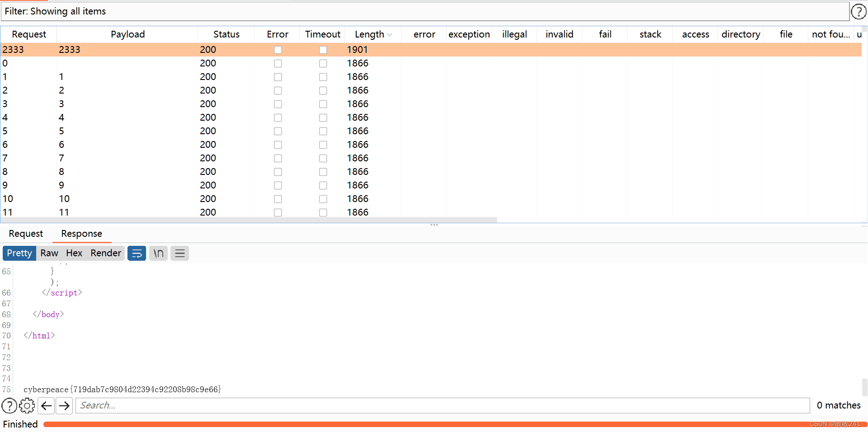Sort by Length column arrow indicator
Screen dimensions: 868x432
[x=390, y=35]
